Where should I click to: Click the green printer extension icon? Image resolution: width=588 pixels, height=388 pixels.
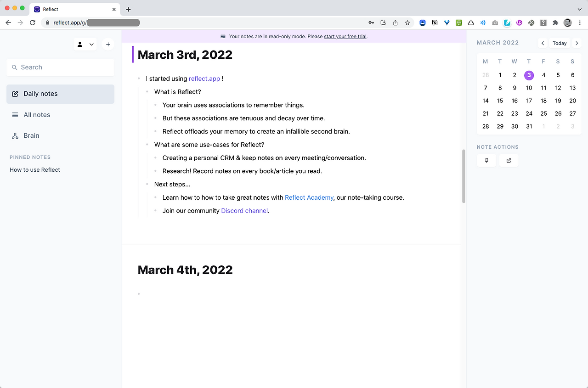pyautogui.click(x=459, y=22)
